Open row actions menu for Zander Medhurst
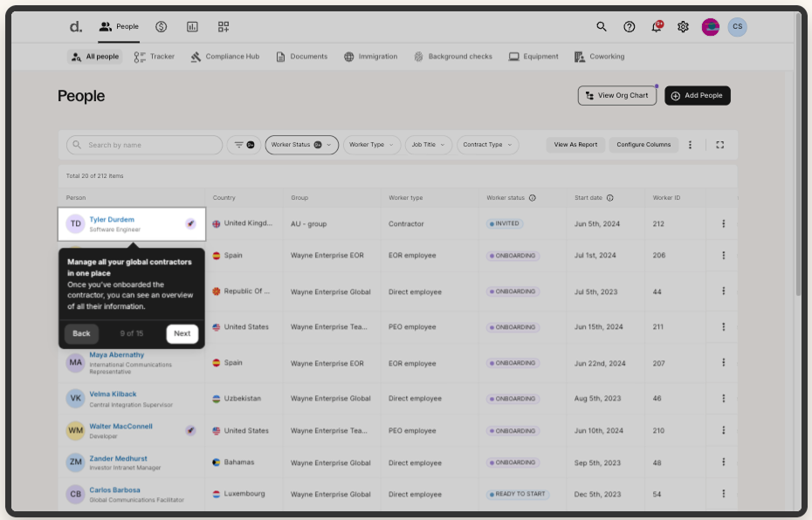Screen dimensions: 812x520 click(x=724, y=462)
